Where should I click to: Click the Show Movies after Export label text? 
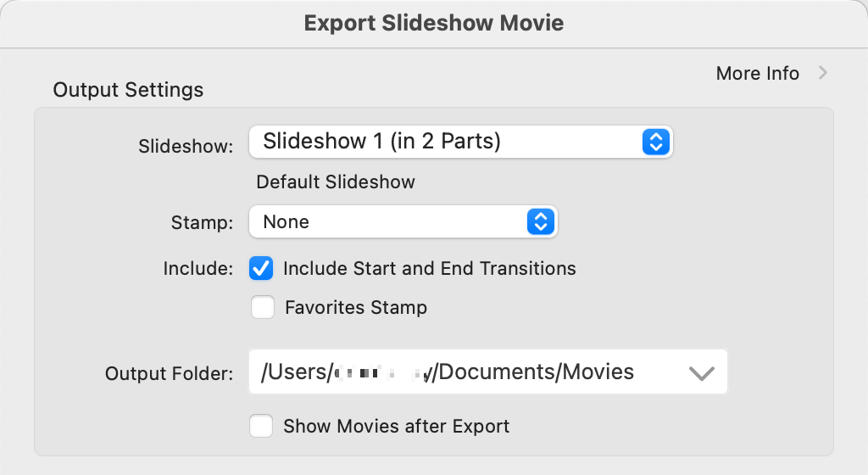point(396,426)
